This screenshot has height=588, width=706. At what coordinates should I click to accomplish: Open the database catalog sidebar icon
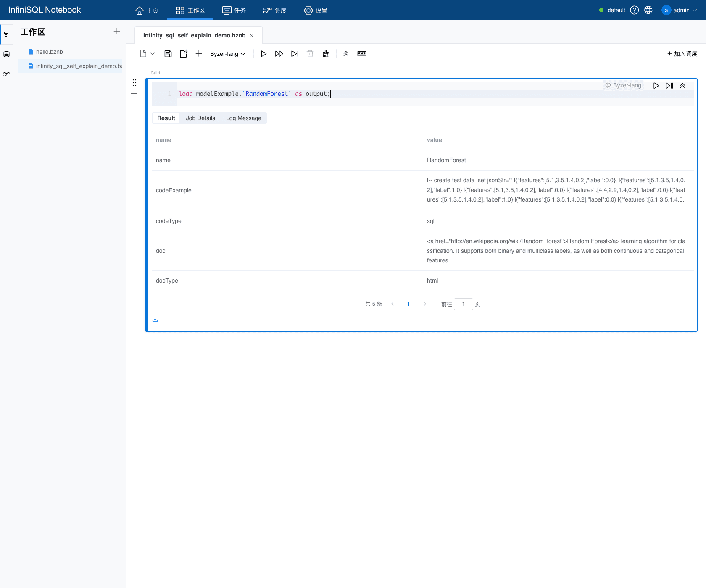click(7, 54)
